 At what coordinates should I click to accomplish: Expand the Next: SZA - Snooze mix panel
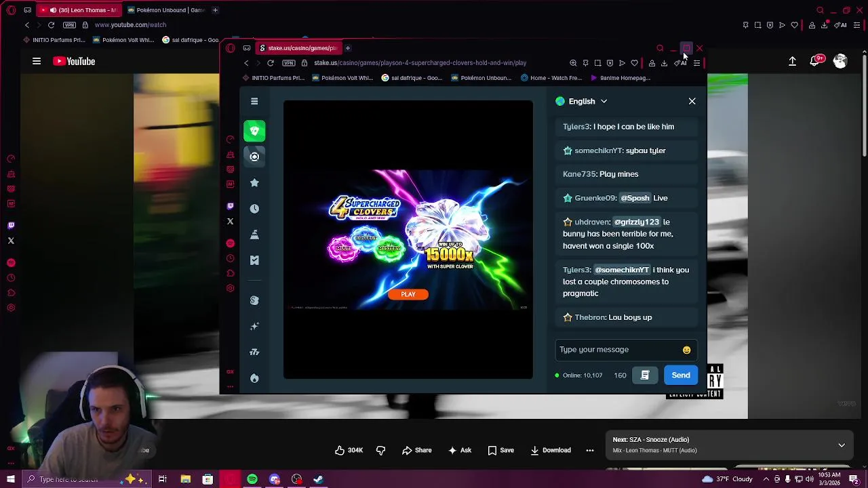coord(842,445)
